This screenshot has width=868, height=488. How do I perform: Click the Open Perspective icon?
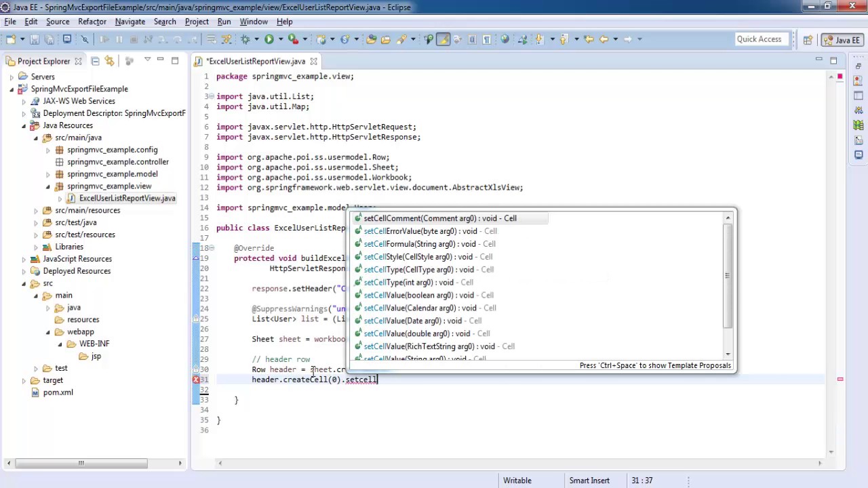click(x=808, y=40)
